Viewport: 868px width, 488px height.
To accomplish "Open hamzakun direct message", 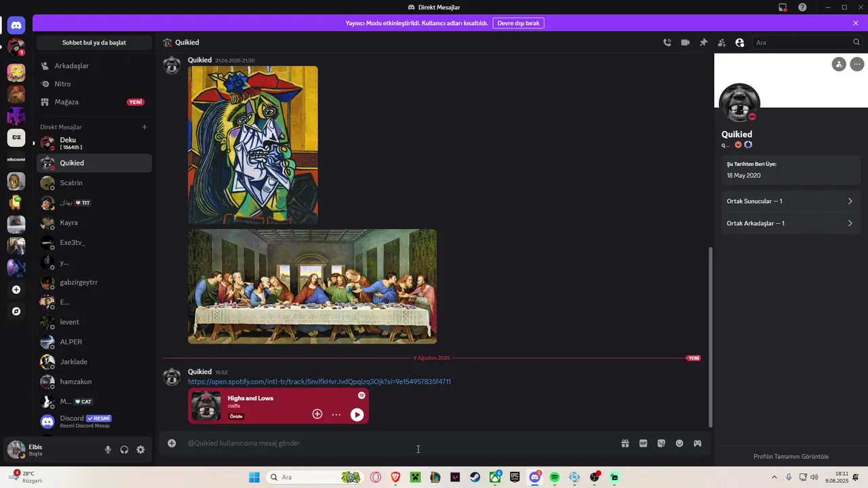I will 94,382.
